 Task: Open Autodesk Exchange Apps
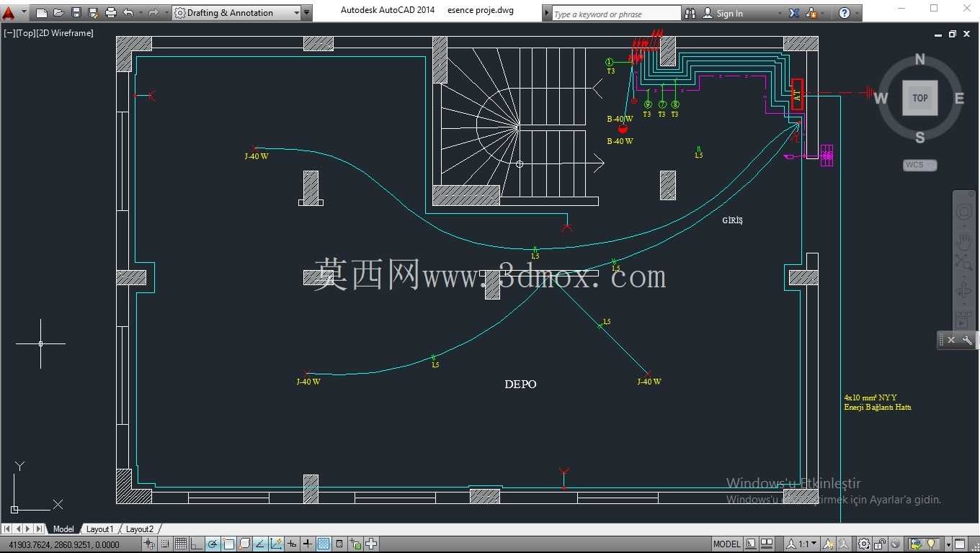click(793, 13)
